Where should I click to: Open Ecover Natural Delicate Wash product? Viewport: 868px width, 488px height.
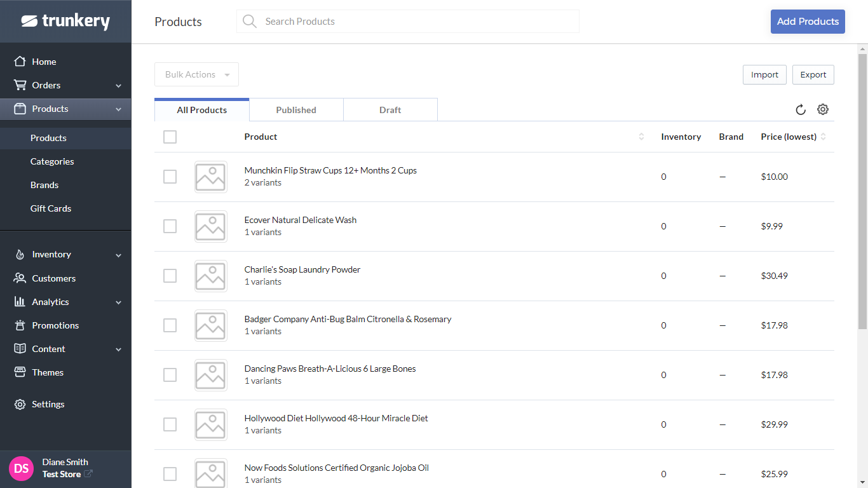tap(301, 220)
